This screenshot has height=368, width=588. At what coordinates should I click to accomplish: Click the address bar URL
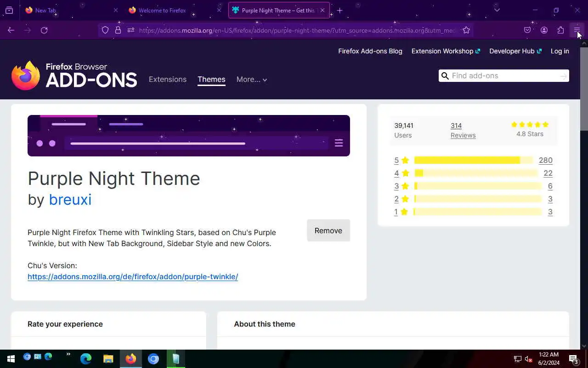(x=298, y=30)
